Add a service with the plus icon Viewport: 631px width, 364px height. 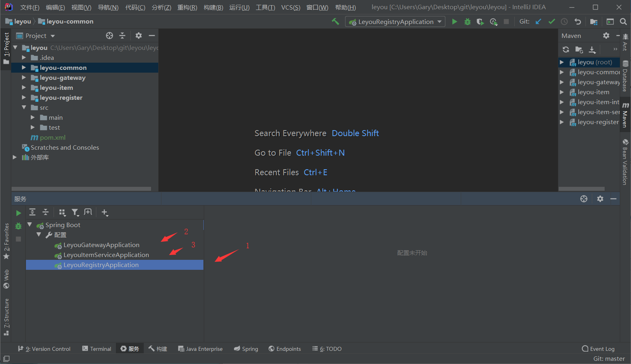coord(105,212)
